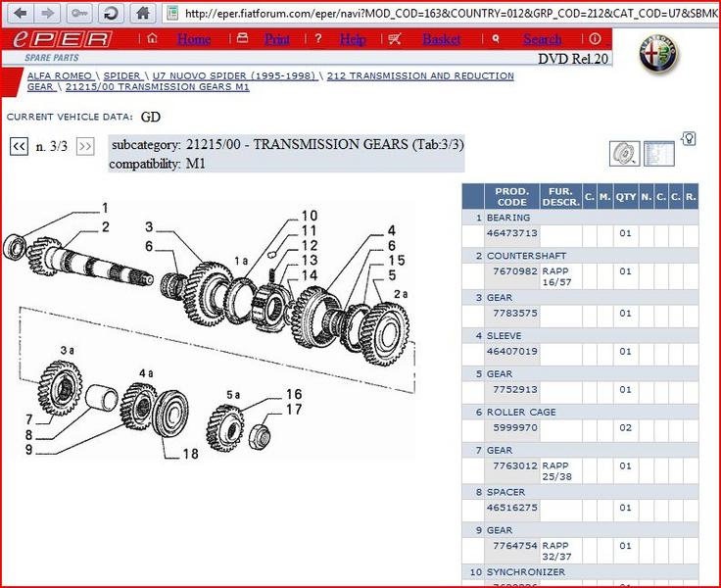Click the question mark icon
Screen dimensions: 721x588
coord(318,38)
